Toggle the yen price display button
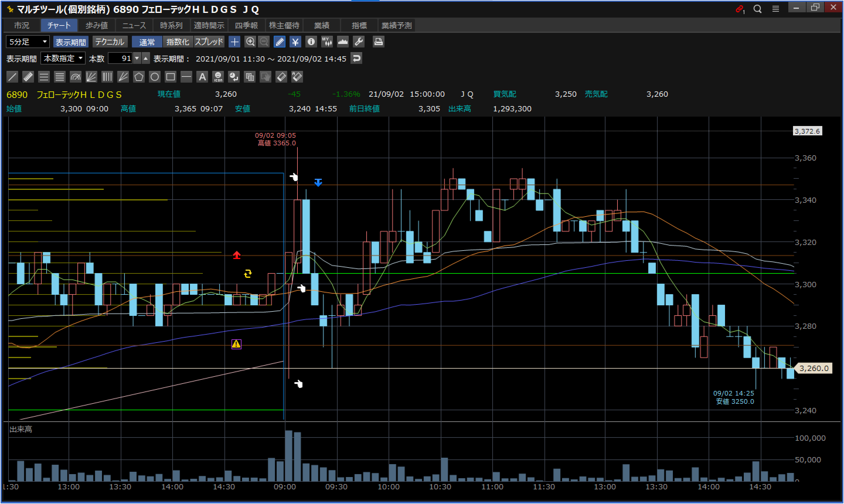 pos(295,42)
